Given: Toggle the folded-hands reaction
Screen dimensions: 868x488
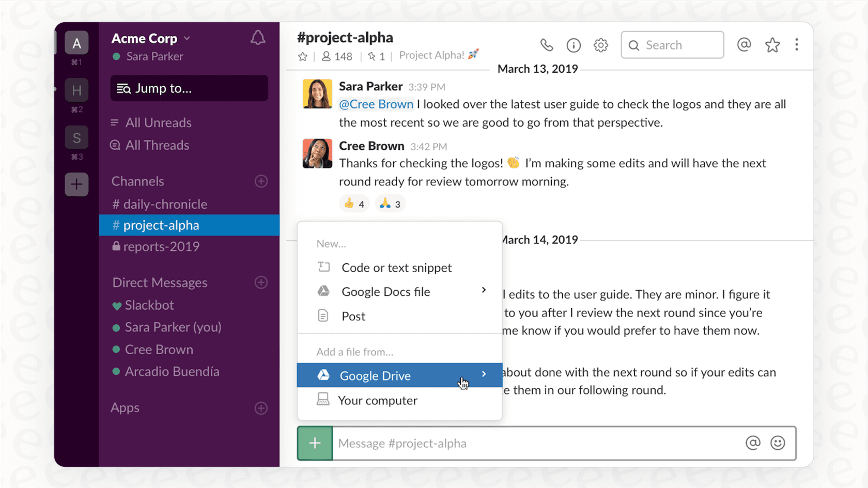Looking at the screenshot, I should pyautogui.click(x=390, y=203).
